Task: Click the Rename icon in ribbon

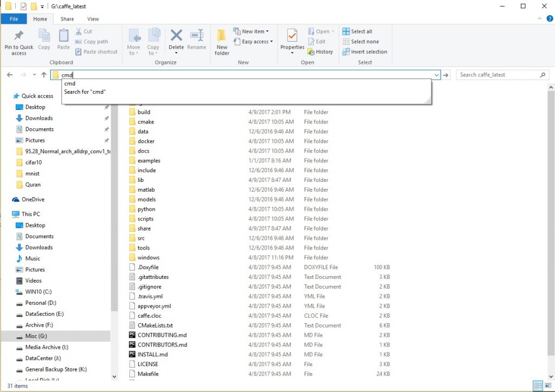Action: 196,41
